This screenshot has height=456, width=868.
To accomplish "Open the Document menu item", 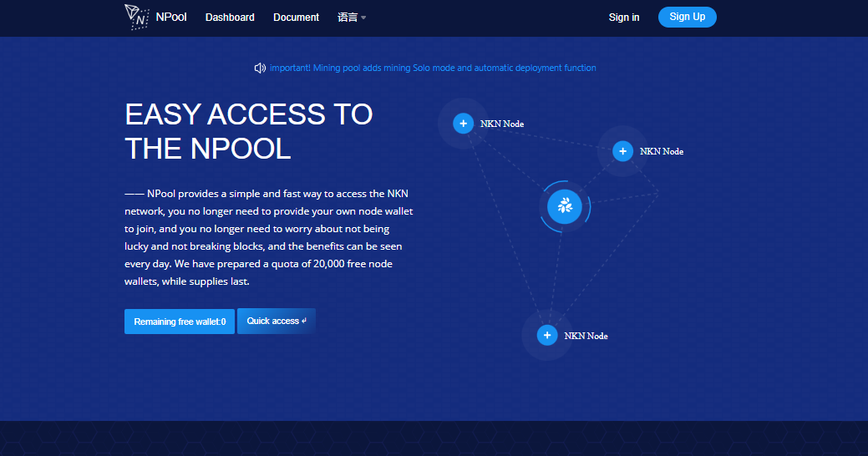I will point(297,18).
